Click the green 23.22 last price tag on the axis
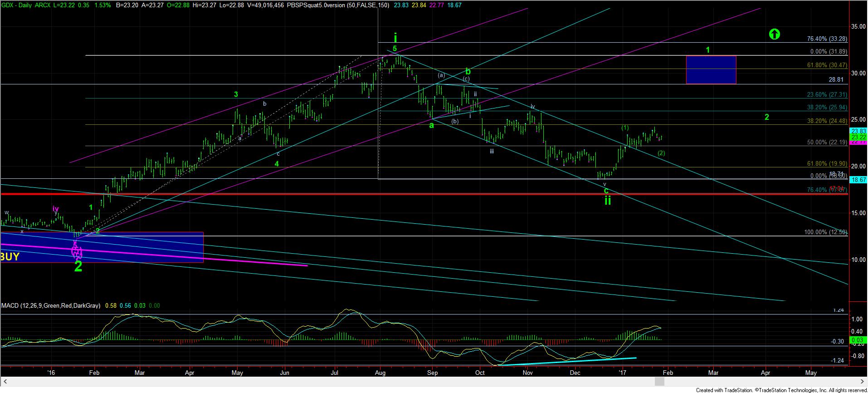This screenshot has width=868, height=393. [858, 137]
